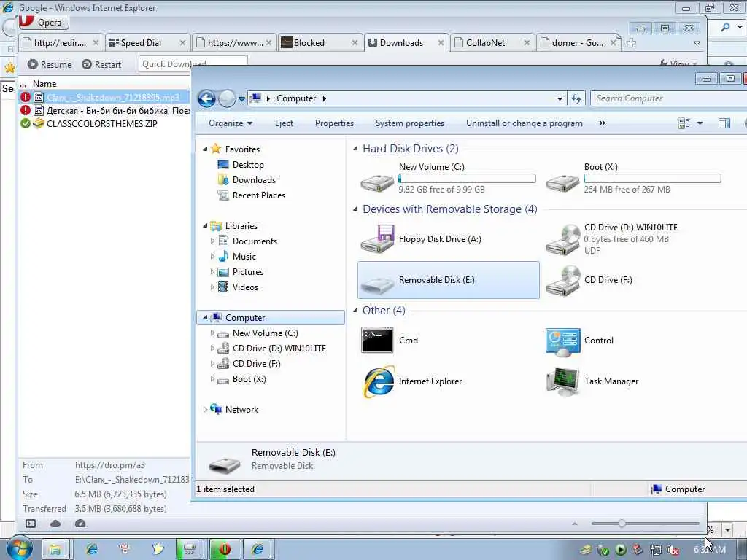Open the Cmd shortcut icon
This screenshot has height=560, width=747.
click(377, 340)
